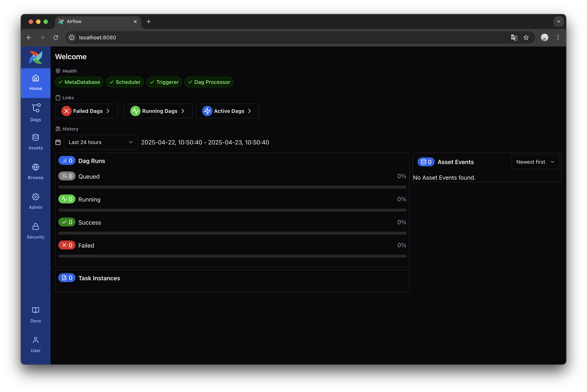Open the Assets sidebar item
This screenshot has height=392, width=587.
pos(35,142)
